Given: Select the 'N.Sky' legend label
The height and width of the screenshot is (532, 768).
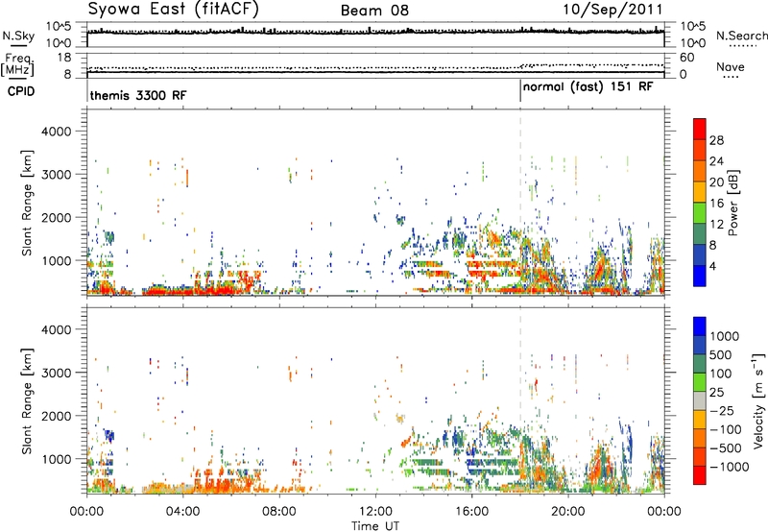Looking at the screenshot, I should click(18, 36).
